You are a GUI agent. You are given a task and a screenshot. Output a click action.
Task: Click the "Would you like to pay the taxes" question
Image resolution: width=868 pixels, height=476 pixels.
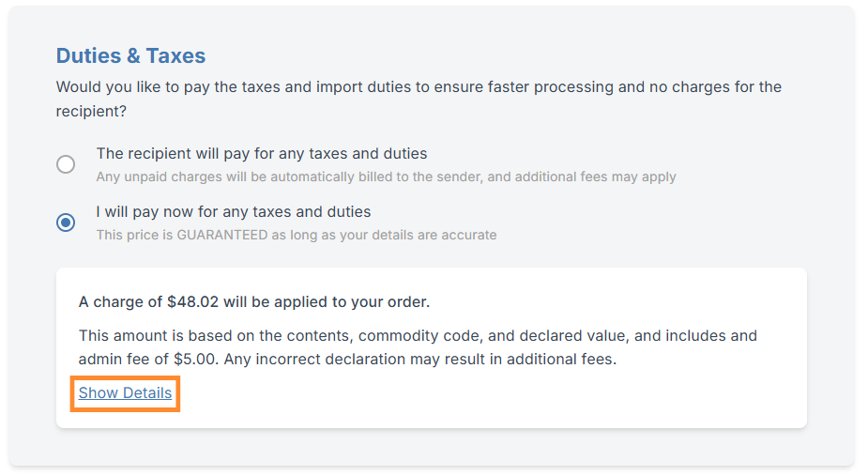tap(418, 87)
